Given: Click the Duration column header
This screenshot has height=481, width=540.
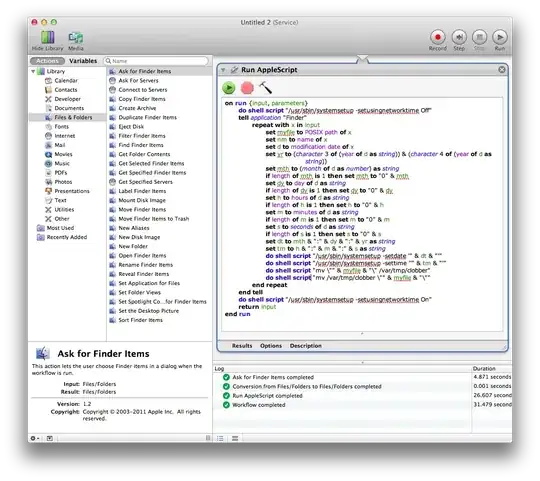Looking at the screenshot, I should pyautogui.click(x=491, y=369).
